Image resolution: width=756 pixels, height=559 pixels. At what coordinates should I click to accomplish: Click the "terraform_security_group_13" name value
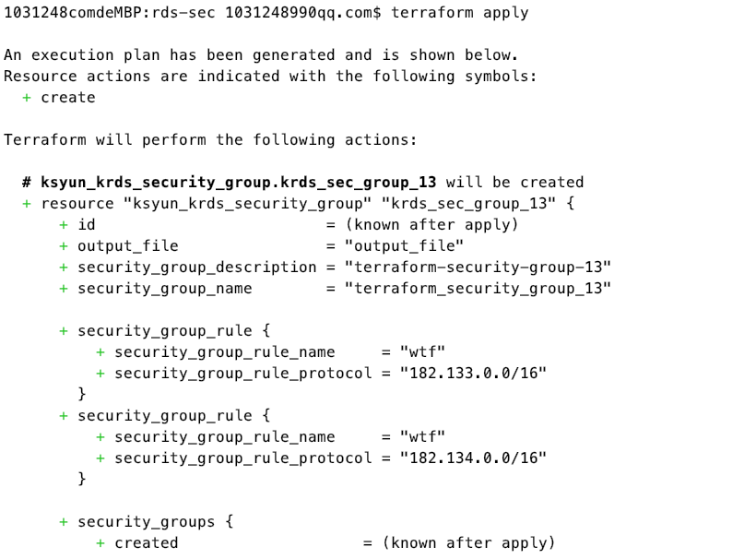(478, 289)
